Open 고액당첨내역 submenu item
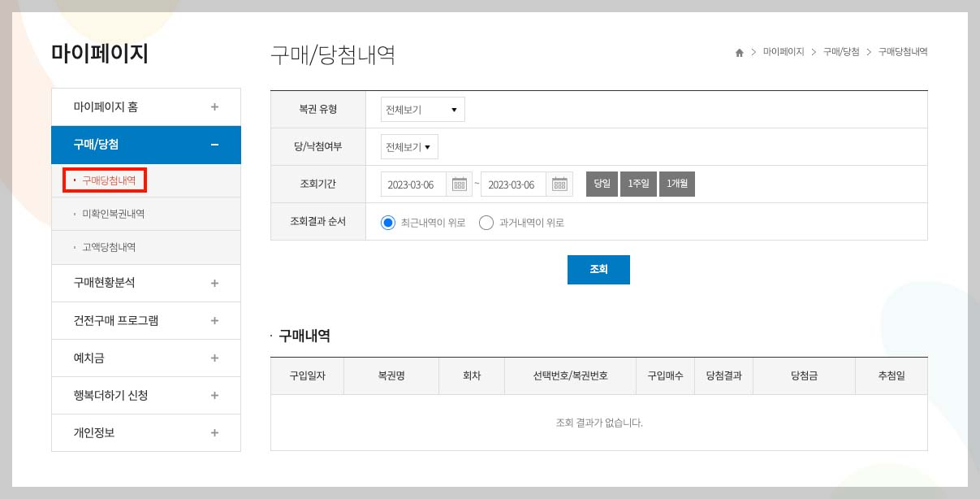 109,247
